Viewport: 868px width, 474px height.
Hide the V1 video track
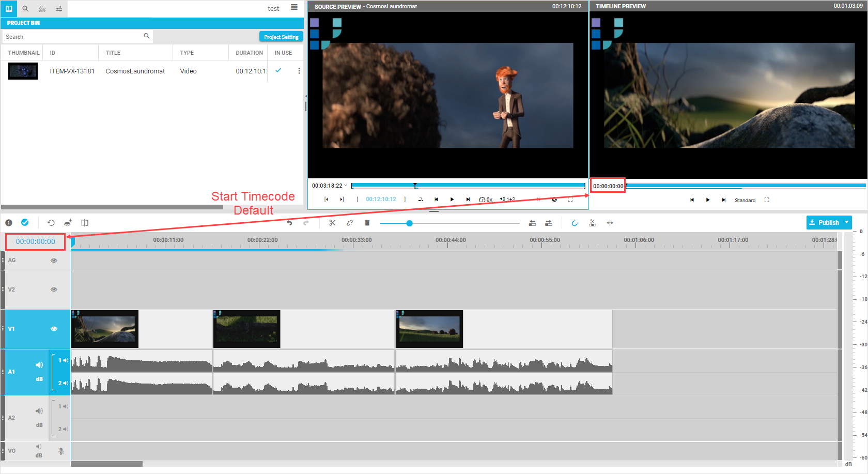coord(54,329)
